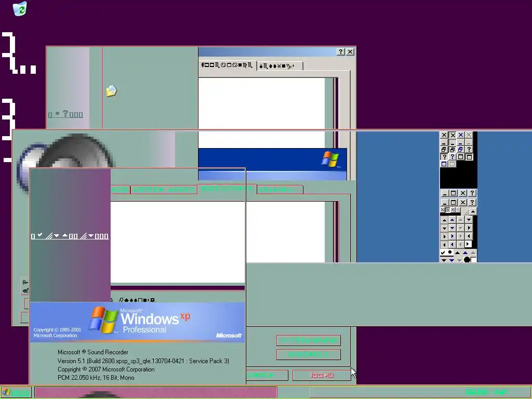The image size is (532, 399).
Task: Click the garbled underlined link below the lavender strip
Action: click(65, 114)
